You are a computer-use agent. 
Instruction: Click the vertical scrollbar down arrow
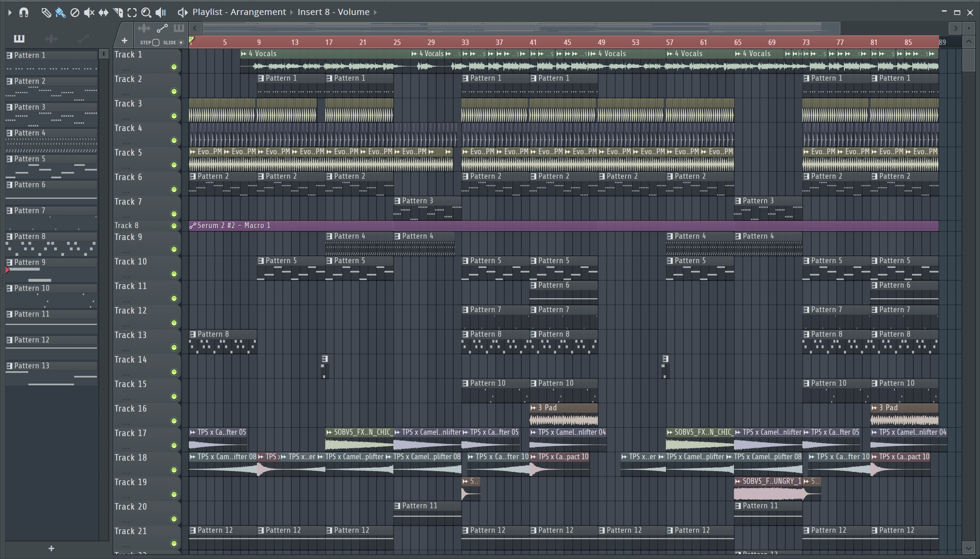click(x=968, y=547)
